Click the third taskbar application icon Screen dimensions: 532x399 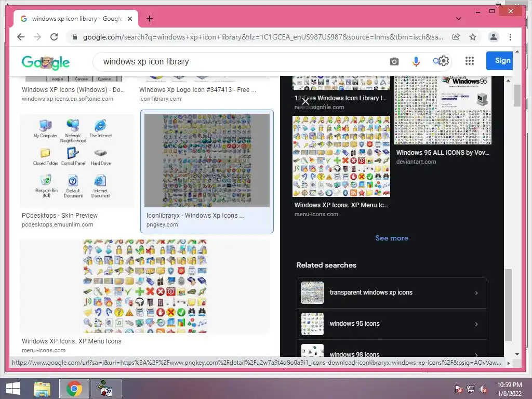(107, 389)
